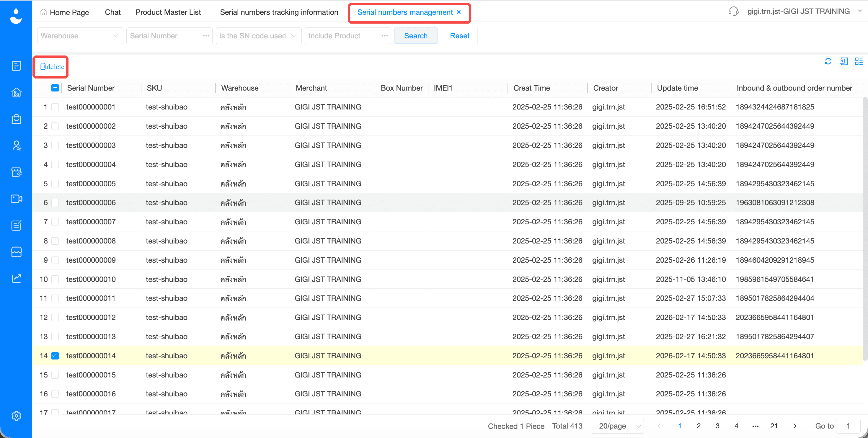The image size is (868, 438).
Task: Click the refresh table icon
Action: click(828, 61)
